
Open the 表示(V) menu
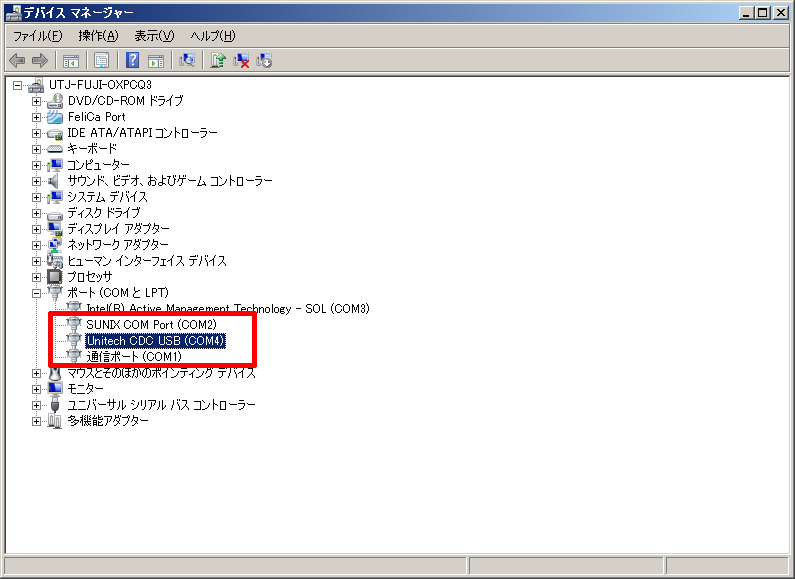[154, 36]
